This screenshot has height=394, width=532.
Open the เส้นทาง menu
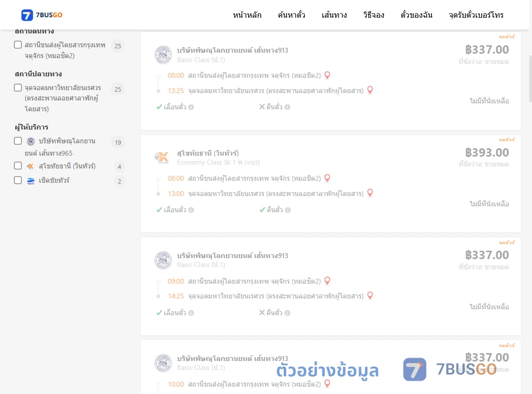pos(334,15)
